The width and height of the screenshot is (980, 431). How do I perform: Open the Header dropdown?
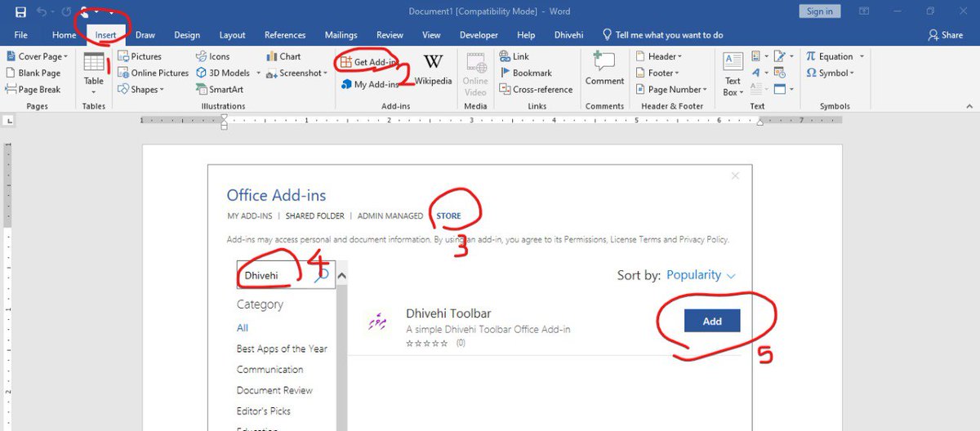point(658,56)
